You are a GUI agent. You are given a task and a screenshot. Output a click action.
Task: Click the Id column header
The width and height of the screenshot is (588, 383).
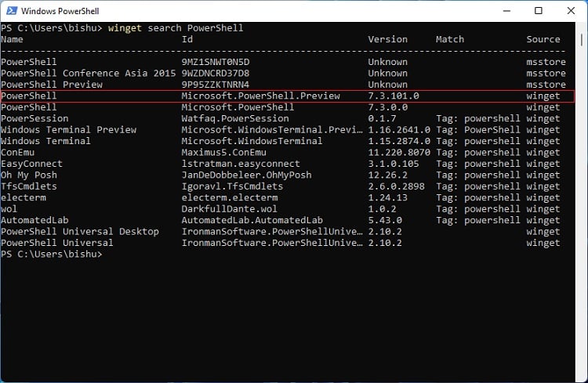[x=187, y=39]
